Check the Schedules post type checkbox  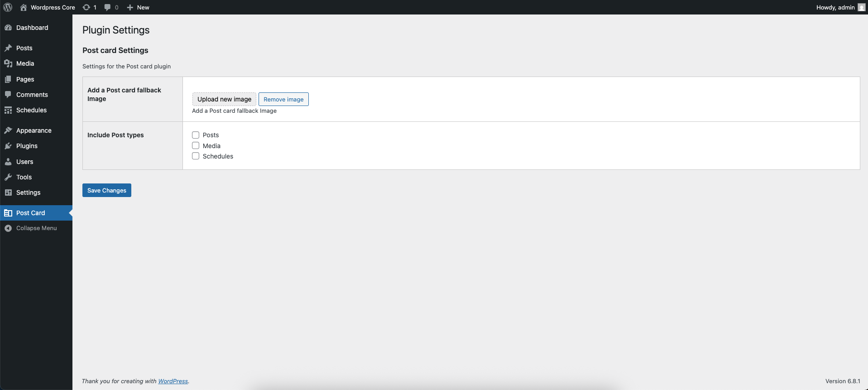coord(196,156)
